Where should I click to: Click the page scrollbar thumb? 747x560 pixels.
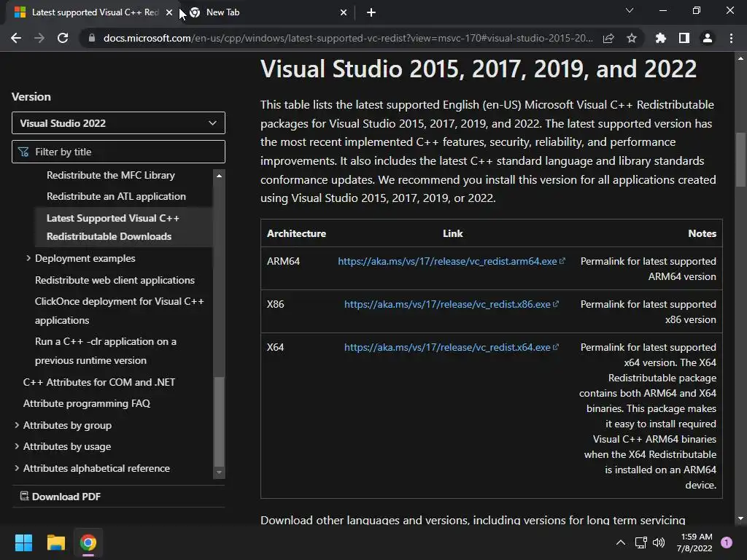(740, 160)
